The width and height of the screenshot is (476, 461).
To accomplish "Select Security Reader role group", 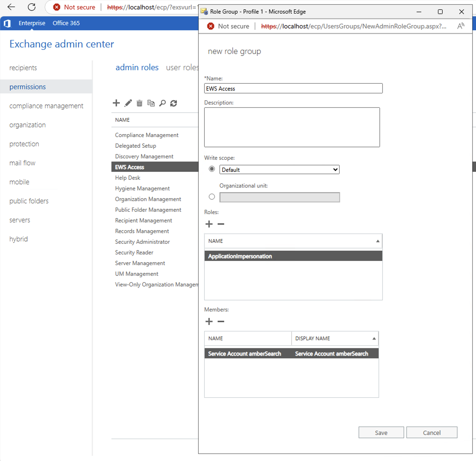I will pyautogui.click(x=134, y=253).
